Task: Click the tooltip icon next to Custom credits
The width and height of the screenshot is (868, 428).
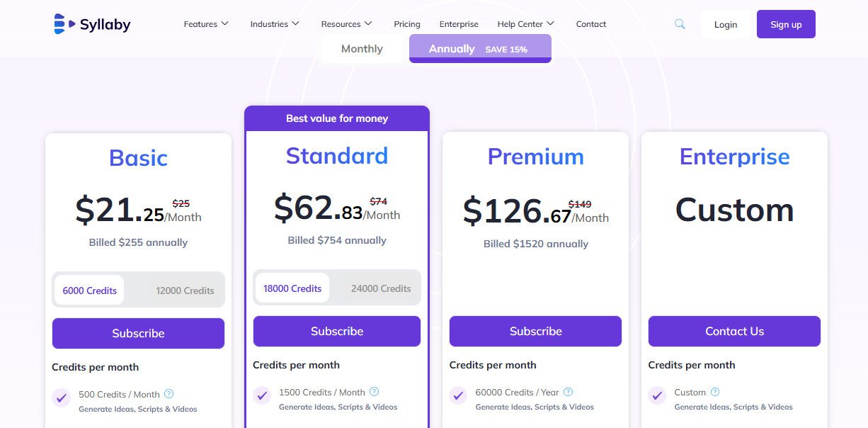Action: [x=715, y=392]
